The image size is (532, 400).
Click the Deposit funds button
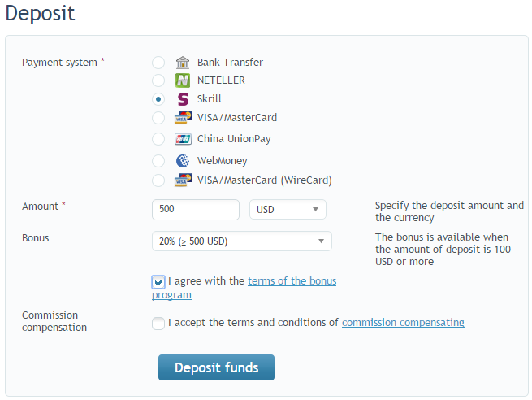[217, 367]
